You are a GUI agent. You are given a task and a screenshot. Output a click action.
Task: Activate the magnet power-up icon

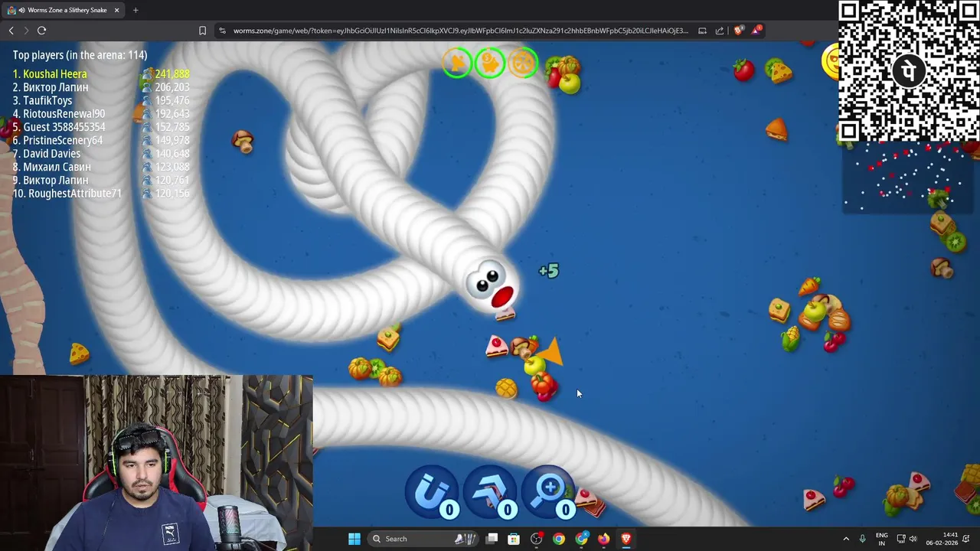point(431,491)
